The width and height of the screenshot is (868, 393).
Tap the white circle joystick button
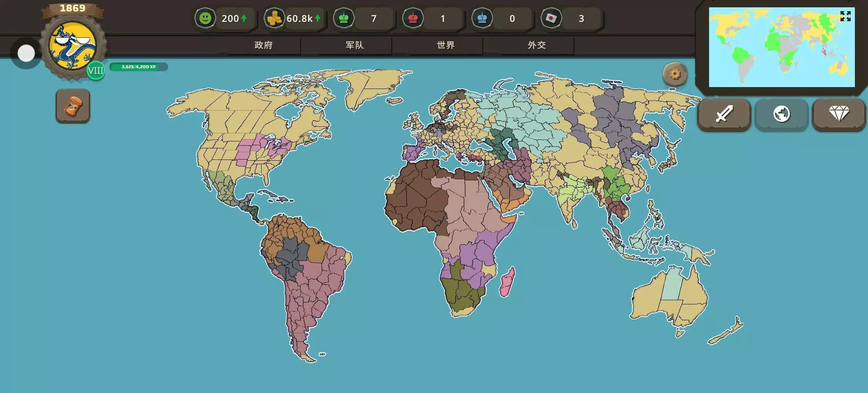(26, 53)
